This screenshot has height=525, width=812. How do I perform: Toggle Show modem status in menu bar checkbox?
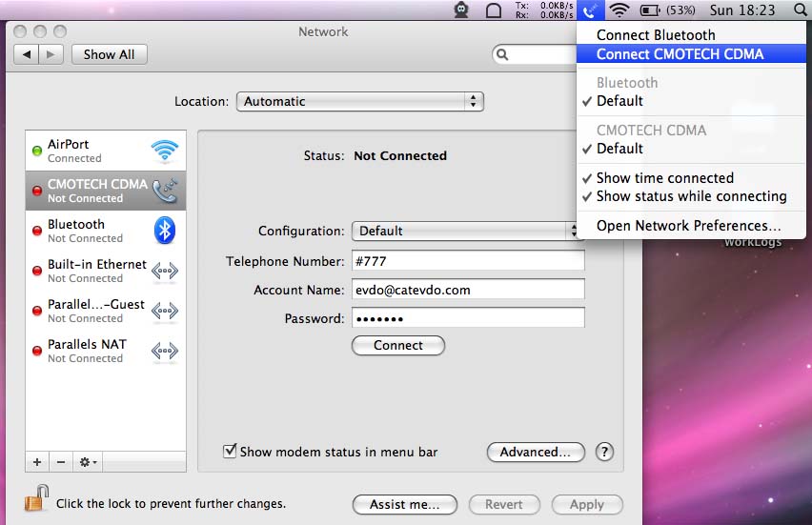(230, 451)
